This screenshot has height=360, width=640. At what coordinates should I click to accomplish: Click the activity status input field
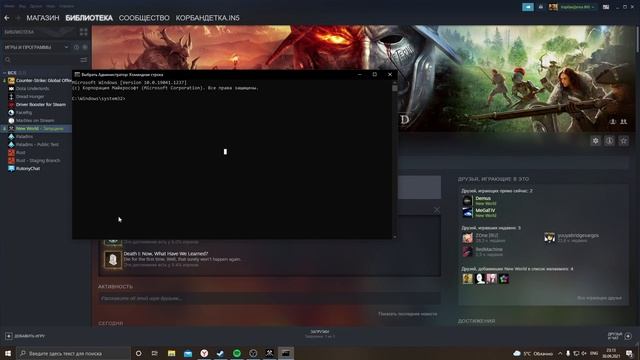pyautogui.click(x=269, y=298)
